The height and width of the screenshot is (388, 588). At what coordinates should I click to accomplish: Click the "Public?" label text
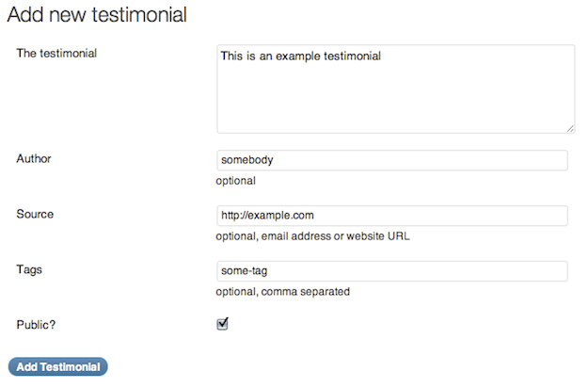click(x=37, y=325)
